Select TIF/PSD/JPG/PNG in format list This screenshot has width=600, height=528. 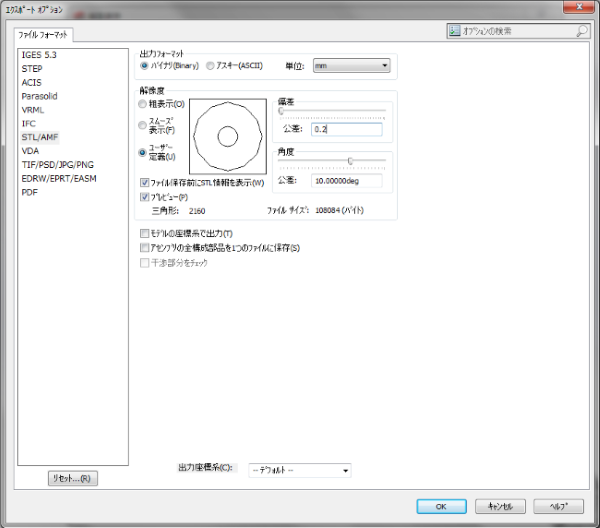click(x=58, y=165)
